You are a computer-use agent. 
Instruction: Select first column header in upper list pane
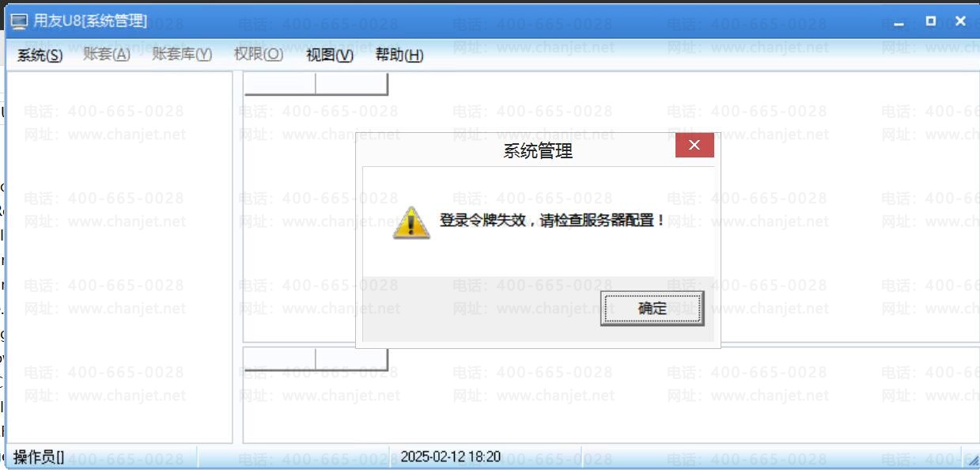[279, 83]
